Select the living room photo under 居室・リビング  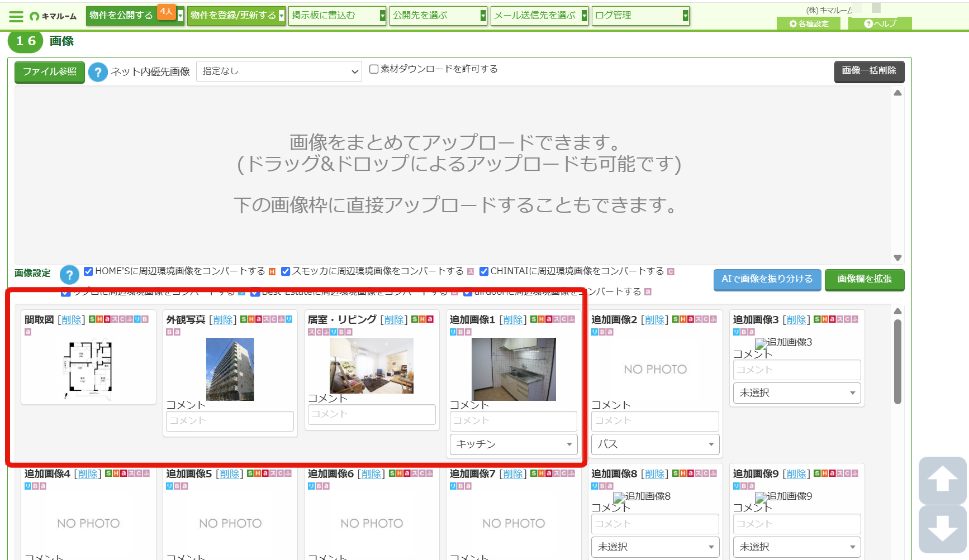(372, 366)
